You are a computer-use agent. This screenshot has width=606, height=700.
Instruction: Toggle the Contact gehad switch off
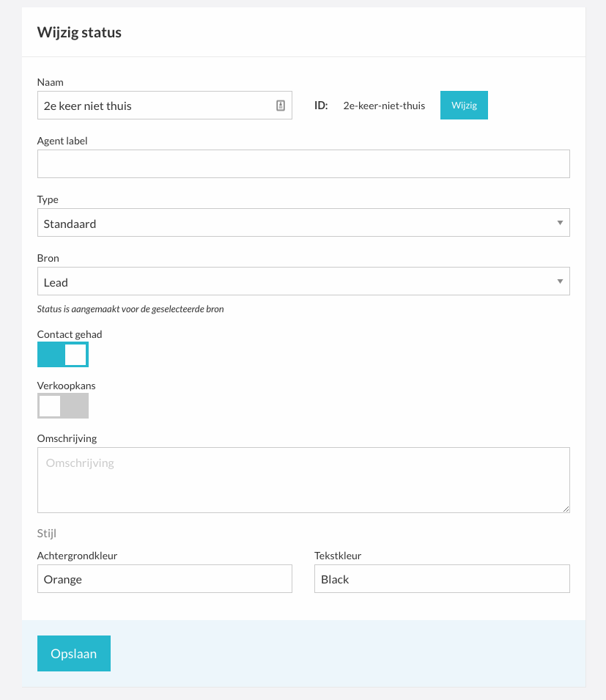(x=63, y=355)
